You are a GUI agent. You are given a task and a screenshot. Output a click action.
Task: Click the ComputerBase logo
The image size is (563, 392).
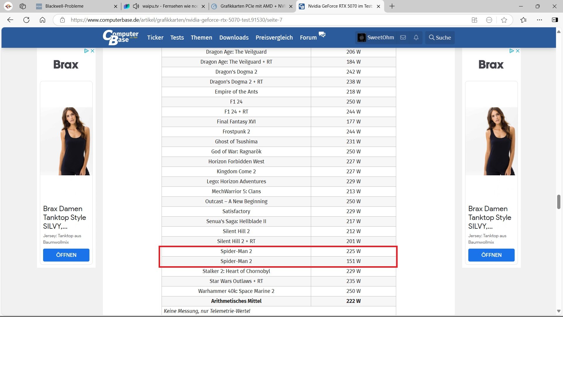click(x=121, y=38)
